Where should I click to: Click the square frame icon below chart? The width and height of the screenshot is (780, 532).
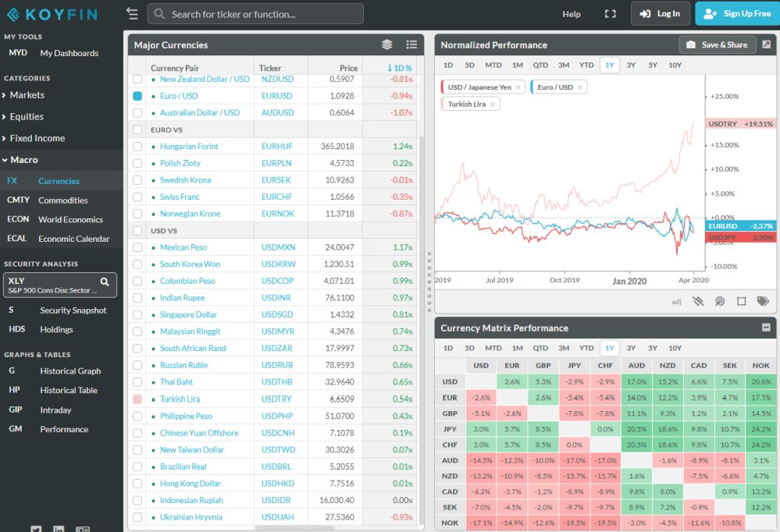tap(741, 301)
